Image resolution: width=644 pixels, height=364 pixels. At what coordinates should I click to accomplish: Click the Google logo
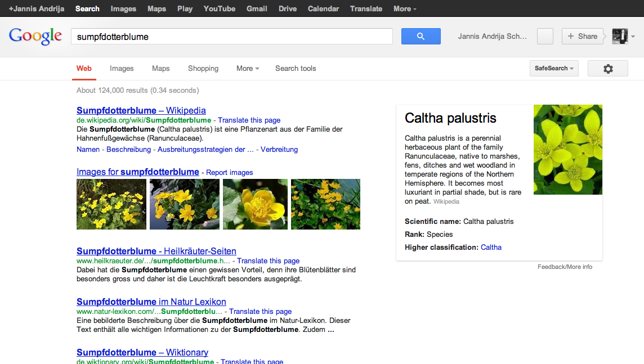tap(35, 36)
